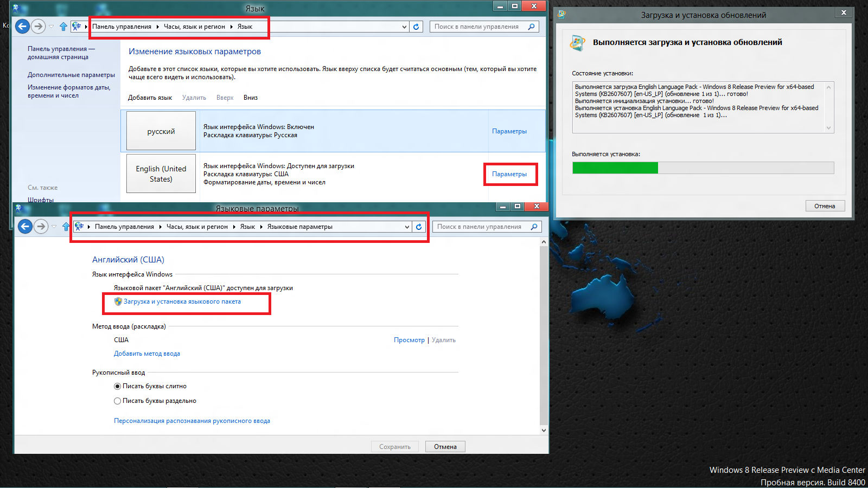Click the Язык breadcrumb in Языковые параметры
The height and width of the screenshot is (488, 868).
(247, 227)
